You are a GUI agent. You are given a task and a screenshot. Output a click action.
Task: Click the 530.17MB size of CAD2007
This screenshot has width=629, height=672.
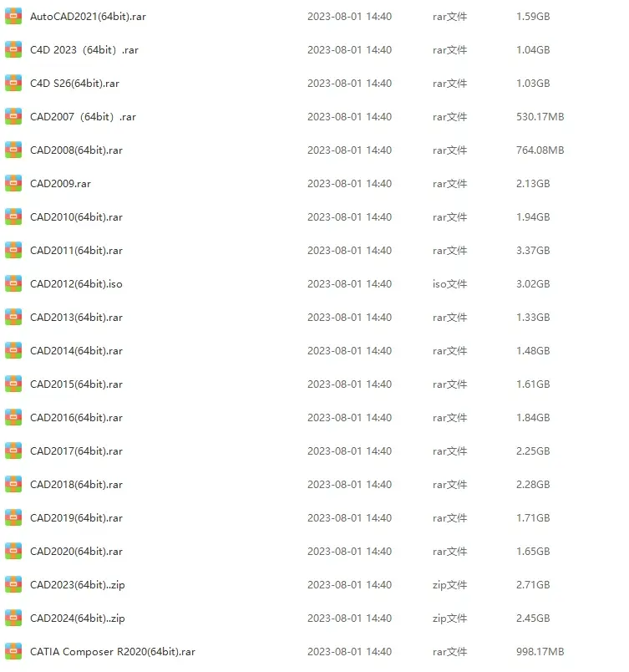click(540, 116)
